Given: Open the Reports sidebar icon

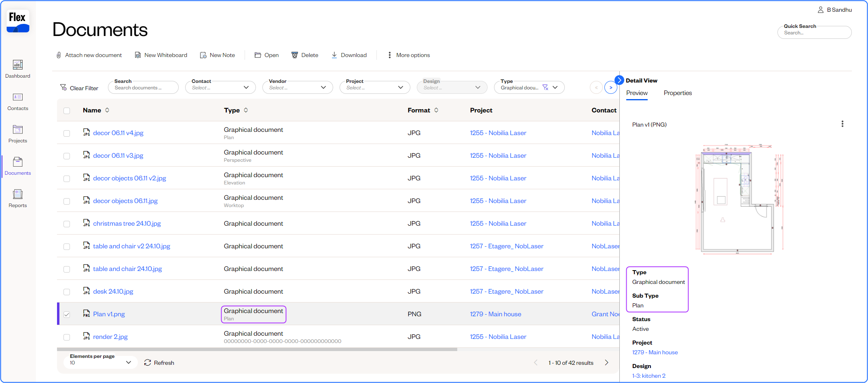Looking at the screenshot, I should [x=18, y=195].
